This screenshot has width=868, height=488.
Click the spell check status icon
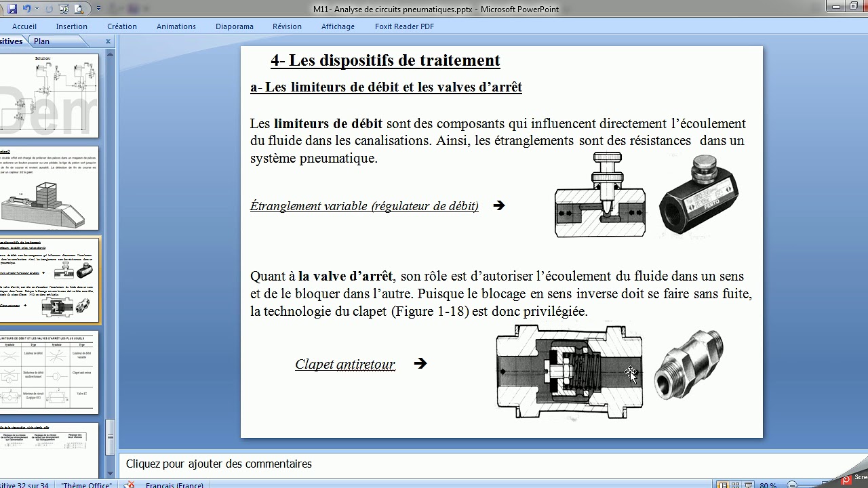tap(130, 485)
